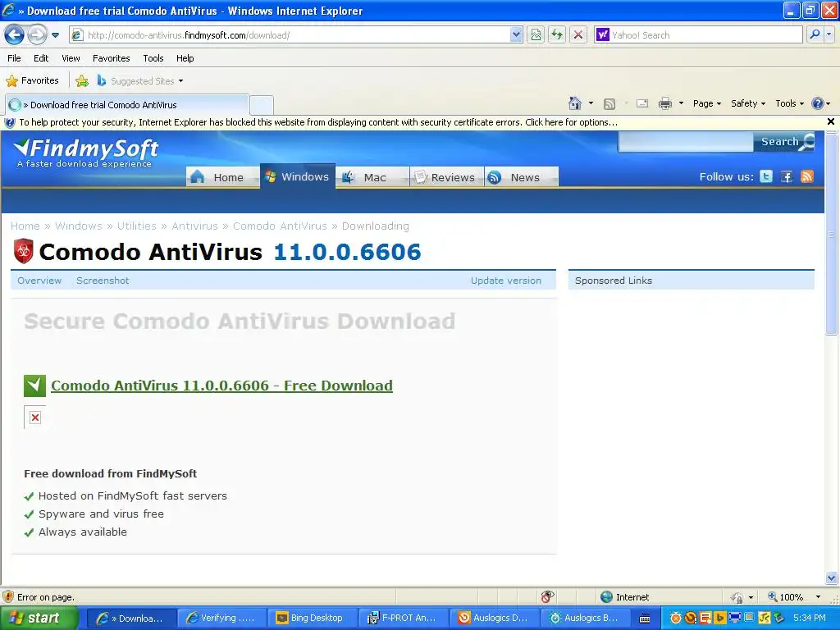
Task: Switch to the F-PROT taskbar window
Action: (x=402, y=618)
